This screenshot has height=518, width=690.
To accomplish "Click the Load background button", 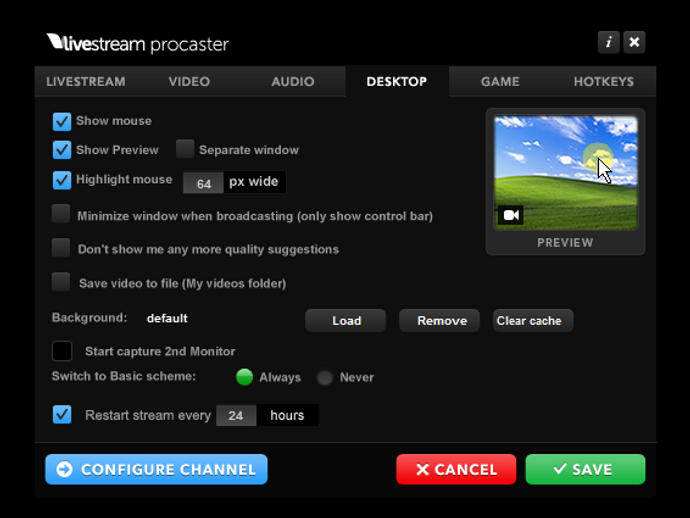I will pyautogui.click(x=346, y=320).
